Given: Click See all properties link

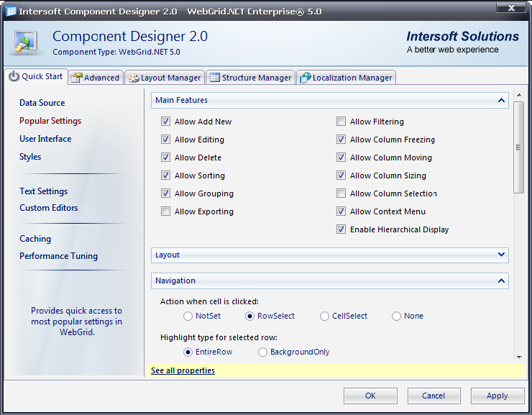Looking at the screenshot, I should [183, 370].
